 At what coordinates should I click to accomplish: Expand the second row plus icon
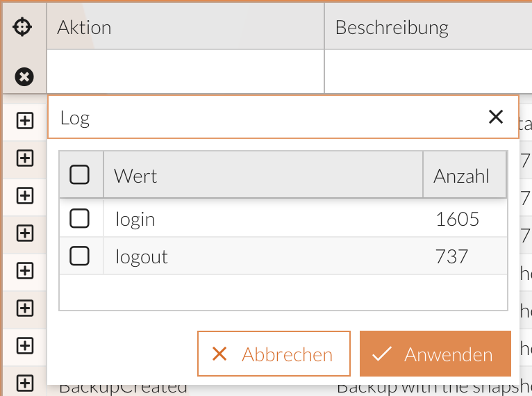25,158
